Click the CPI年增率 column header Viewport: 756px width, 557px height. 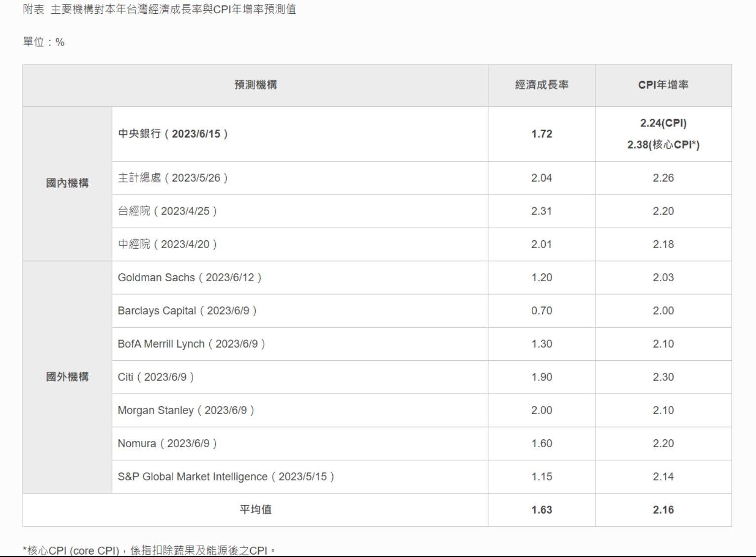click(x=663, y=85)
